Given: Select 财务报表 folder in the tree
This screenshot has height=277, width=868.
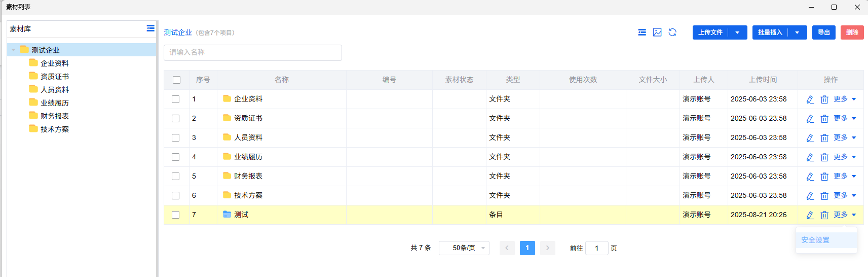Looking at the screenshot, I should (x=54, y=116).
